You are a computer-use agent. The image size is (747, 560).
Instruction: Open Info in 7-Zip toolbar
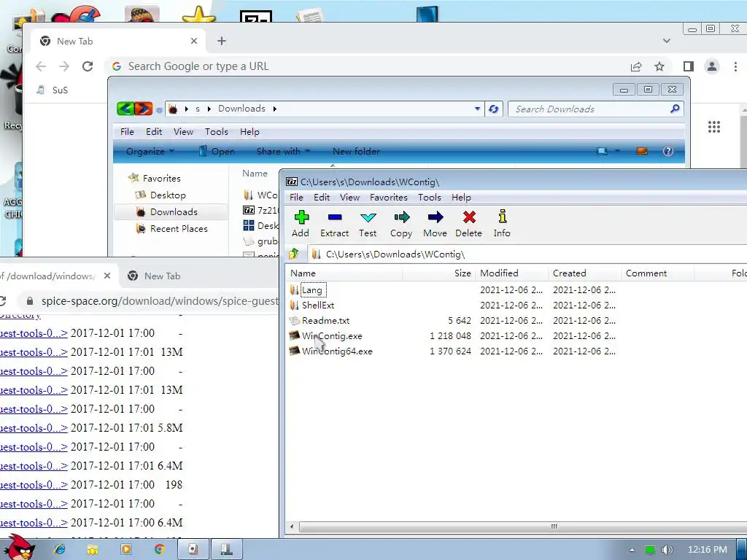pos(502,223)
